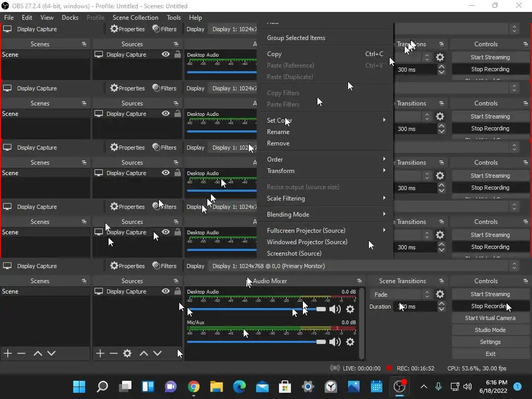Select Copy in the context menu
Viewport: 532px width, 399px height.
pos(325,54)
